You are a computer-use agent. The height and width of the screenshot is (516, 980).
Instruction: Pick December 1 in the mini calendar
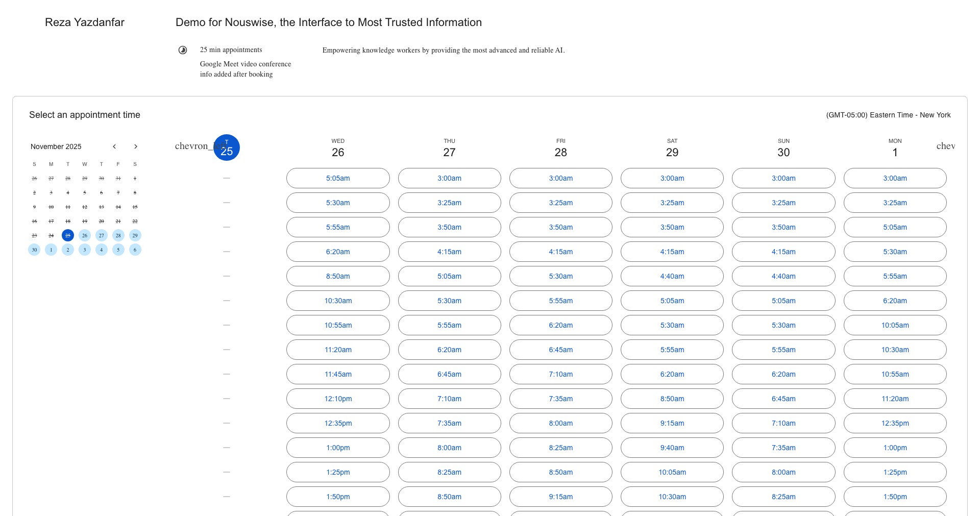point(51,250)
